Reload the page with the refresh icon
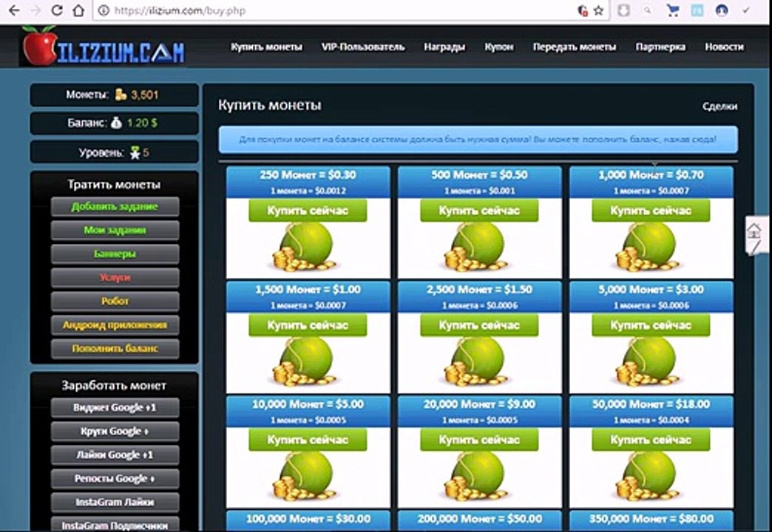This screenshot has height=532, width=772. pos(57,10)
